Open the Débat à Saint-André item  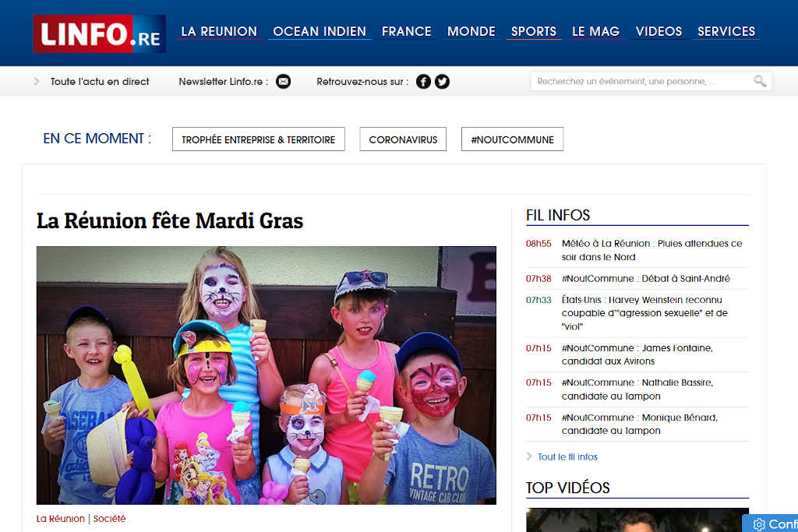[x=646, y=279]
